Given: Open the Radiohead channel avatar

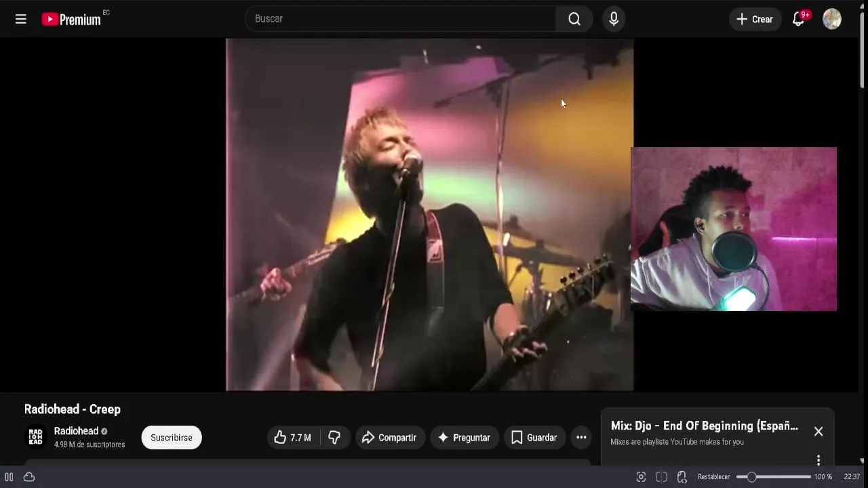Looking at the screenshot, I should tap(35, 437).
